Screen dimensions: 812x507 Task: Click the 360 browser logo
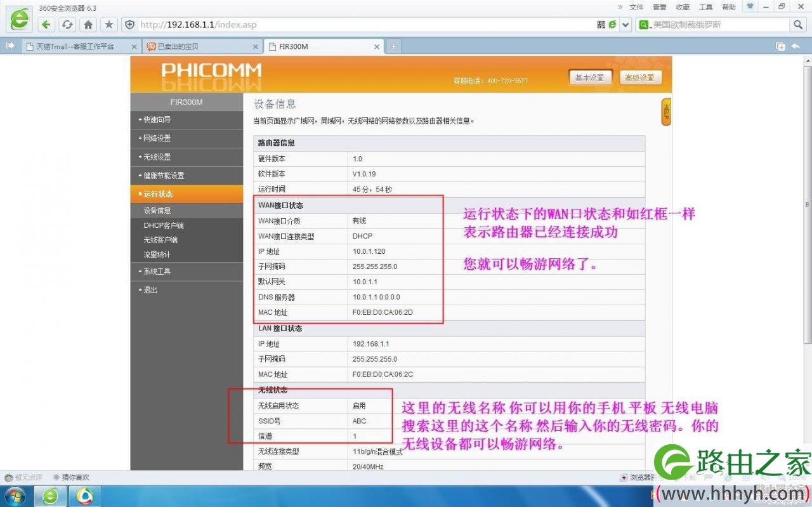(20, 19)
